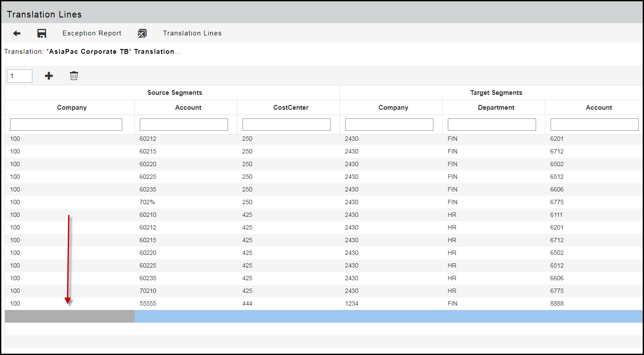The width and height of the screenshot is (644, 355).
Task: Click the gray Company cell in new row
Action: pos(69,316)
